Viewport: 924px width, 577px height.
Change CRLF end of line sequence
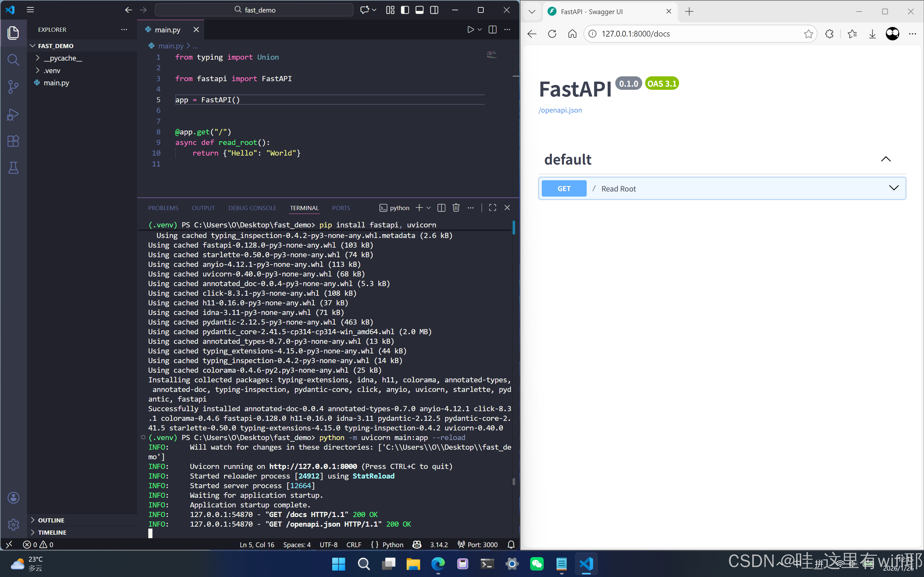click(354, 545)
